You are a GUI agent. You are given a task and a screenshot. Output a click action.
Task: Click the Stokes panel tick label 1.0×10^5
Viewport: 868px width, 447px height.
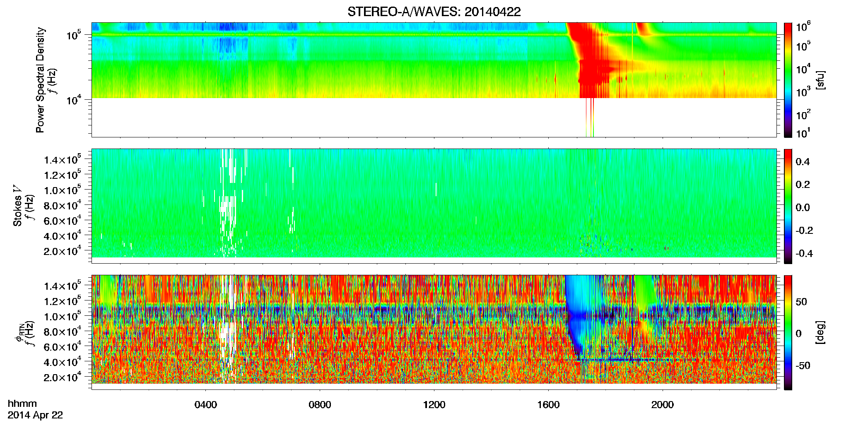click(x=63, y=190)
